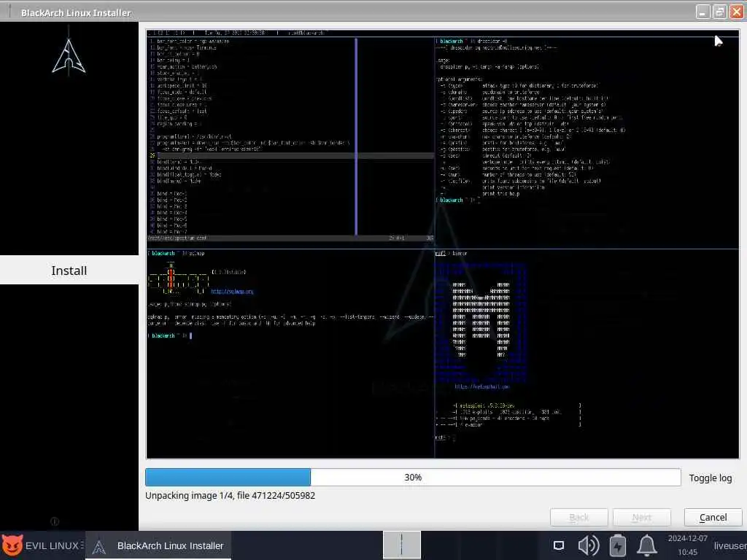The image size is (747, 560).
Task: Click the screen display tray icon
Action: (559, 545)
